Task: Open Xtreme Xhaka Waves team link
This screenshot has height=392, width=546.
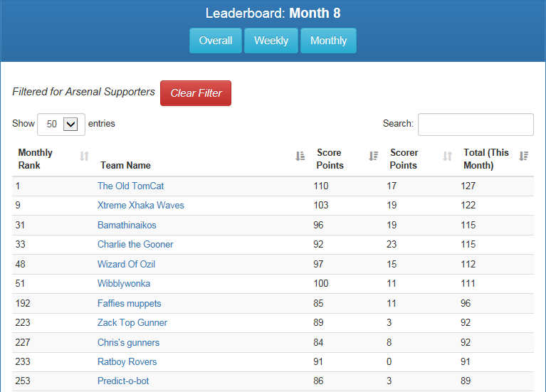Action: click(140, 206)
